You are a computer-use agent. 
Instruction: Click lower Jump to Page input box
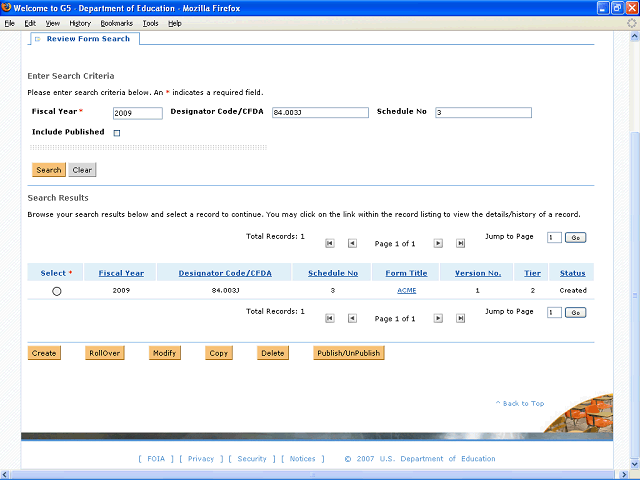pyautogui.click(x=554, y=313)
